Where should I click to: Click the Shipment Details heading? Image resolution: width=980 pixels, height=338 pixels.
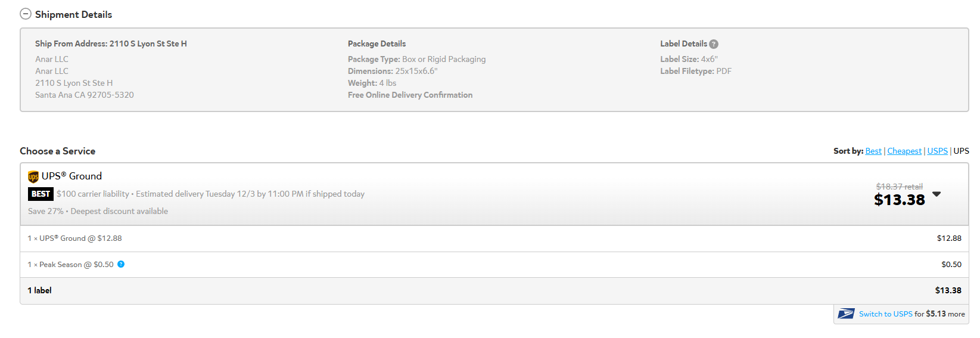[x=73, y=14]
